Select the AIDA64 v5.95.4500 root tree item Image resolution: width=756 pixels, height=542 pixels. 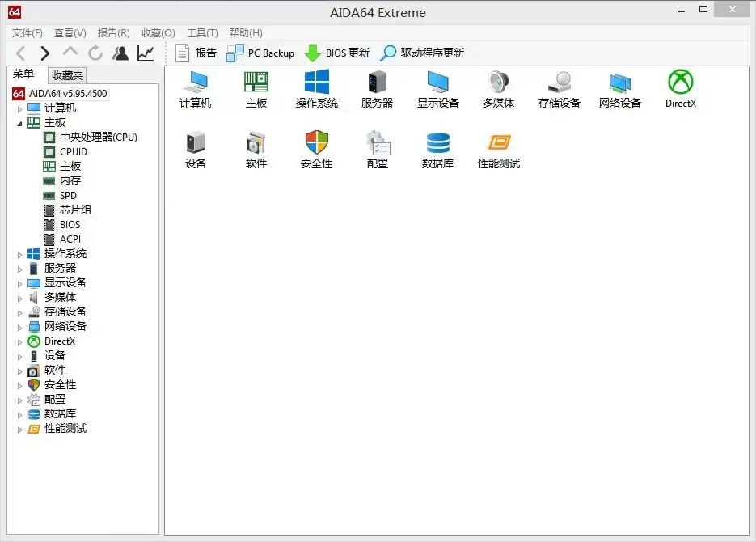click(61, 94)
